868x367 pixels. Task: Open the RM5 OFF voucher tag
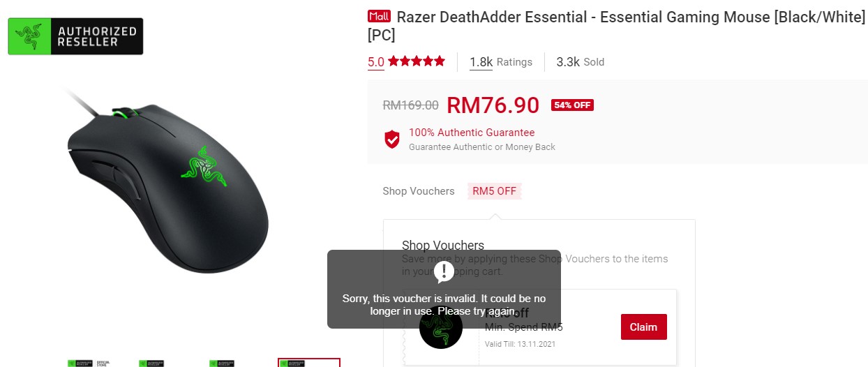pos(494,191)
